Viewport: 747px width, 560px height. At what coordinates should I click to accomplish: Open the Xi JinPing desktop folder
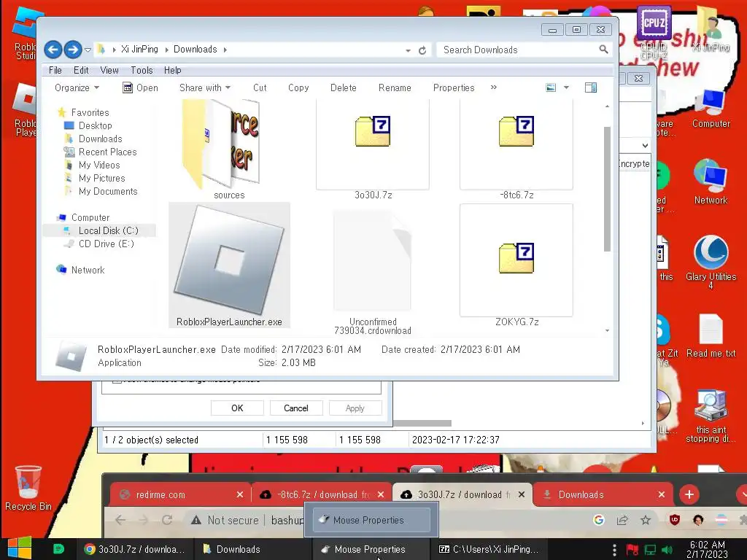coord(711,29)
